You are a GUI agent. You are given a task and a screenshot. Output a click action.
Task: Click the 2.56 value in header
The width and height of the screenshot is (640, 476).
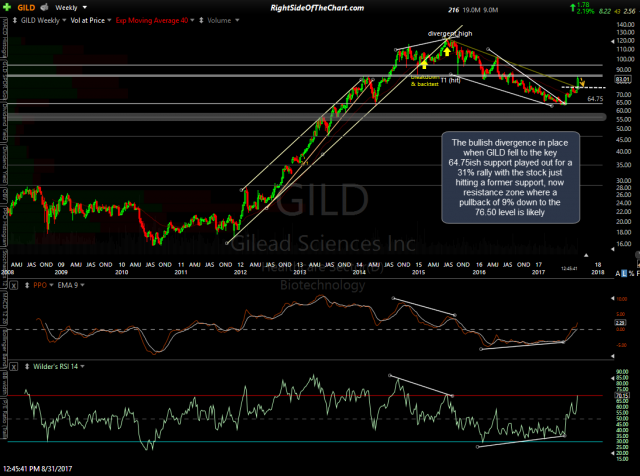(x=630, y=11)
